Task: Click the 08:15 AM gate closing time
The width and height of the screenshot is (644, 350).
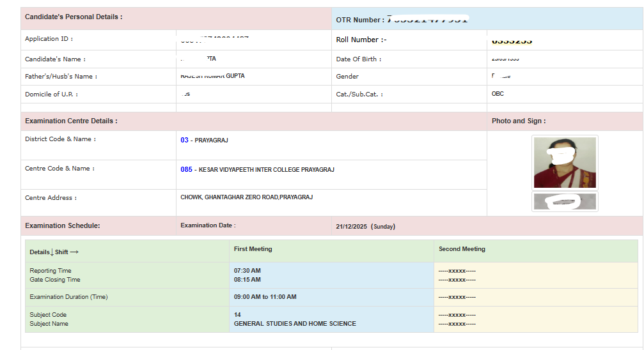Action: pyautogui.click(x=247, y=280)
